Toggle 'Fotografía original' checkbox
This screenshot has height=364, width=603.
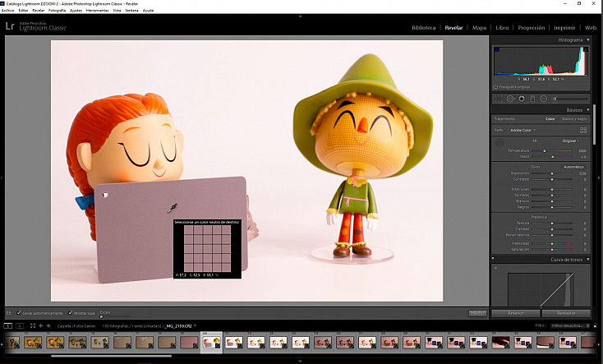(495, 87)
